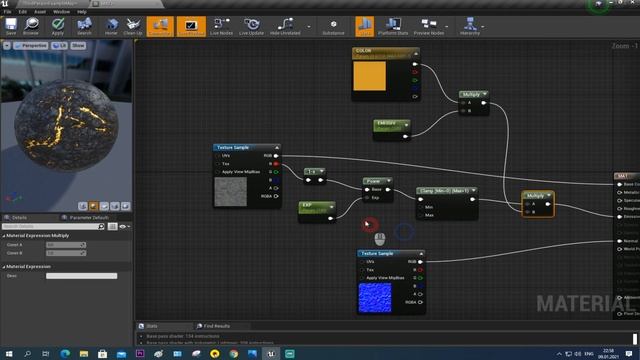640x360 pixels.
Task: Jump to the Home node icon
Action: click(111, 26)
